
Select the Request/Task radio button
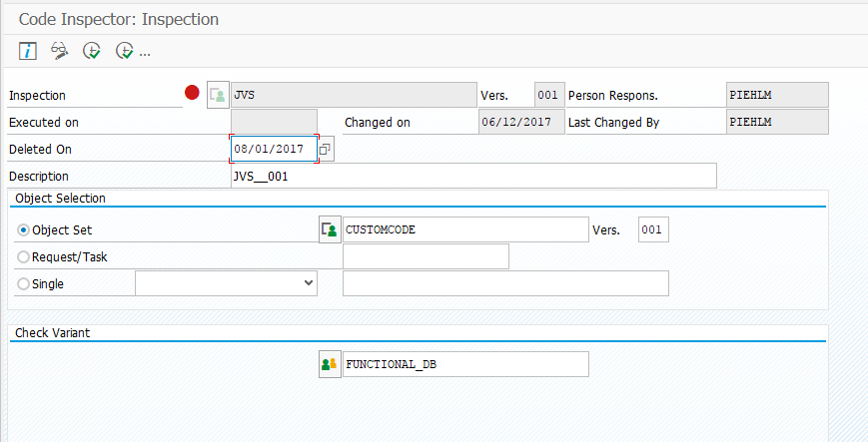23,257
